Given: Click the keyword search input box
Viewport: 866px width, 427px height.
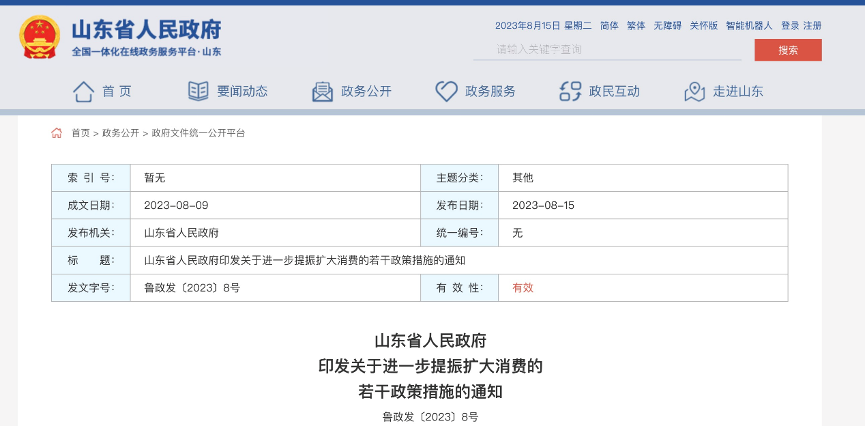Looking at the screenshot, I should tap(620, 49).
